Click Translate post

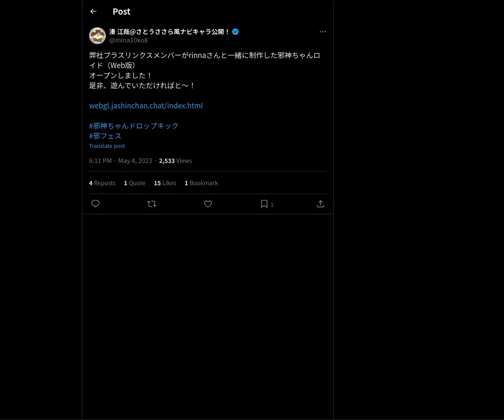coord(107,146)
